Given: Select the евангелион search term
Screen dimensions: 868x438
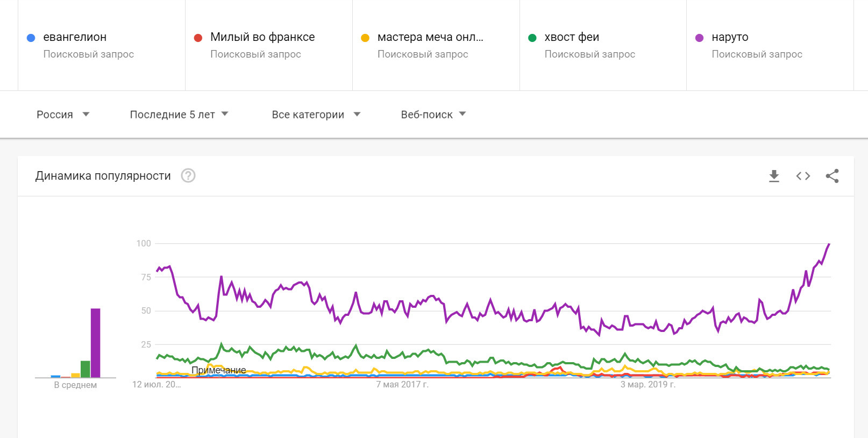Looking at the screenshot, I should tap(75, 37).
